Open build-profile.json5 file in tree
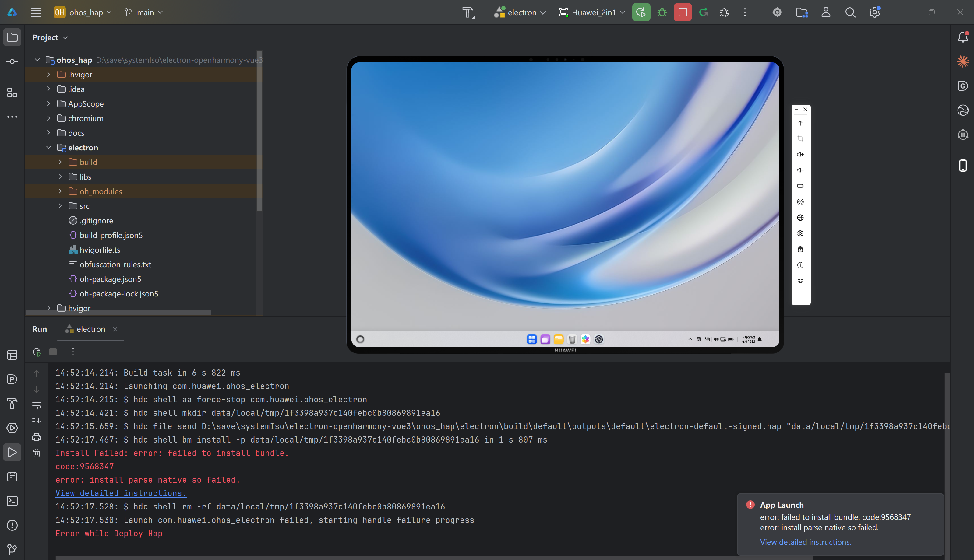 (111, 235)
